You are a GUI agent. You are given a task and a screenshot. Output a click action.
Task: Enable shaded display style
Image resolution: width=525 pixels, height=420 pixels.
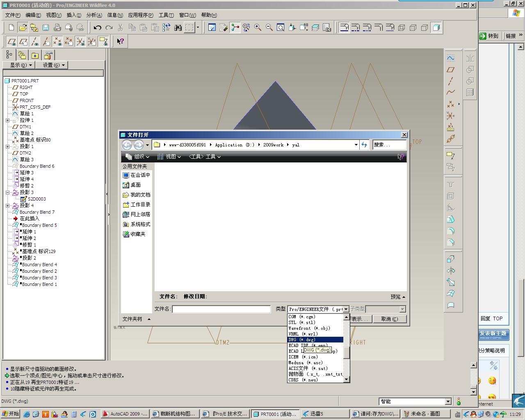click(x=436, y=27)
